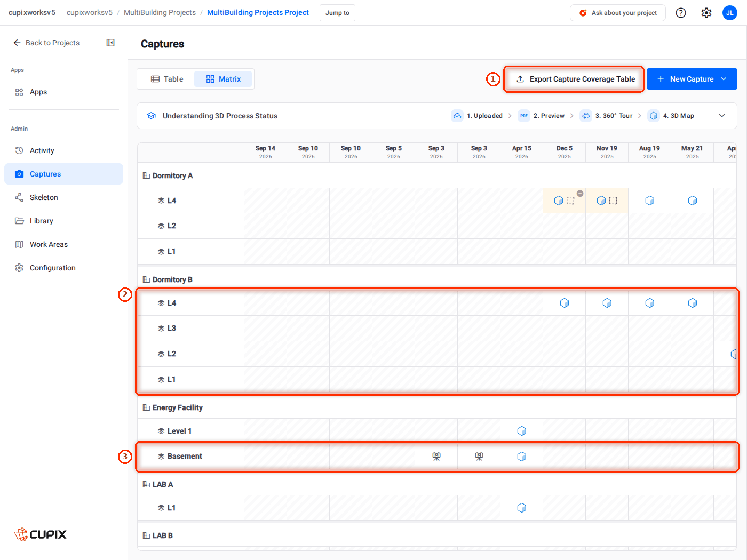Go Back to Projects
Viewport: 747px width, 560px height.
coord(46,43)
